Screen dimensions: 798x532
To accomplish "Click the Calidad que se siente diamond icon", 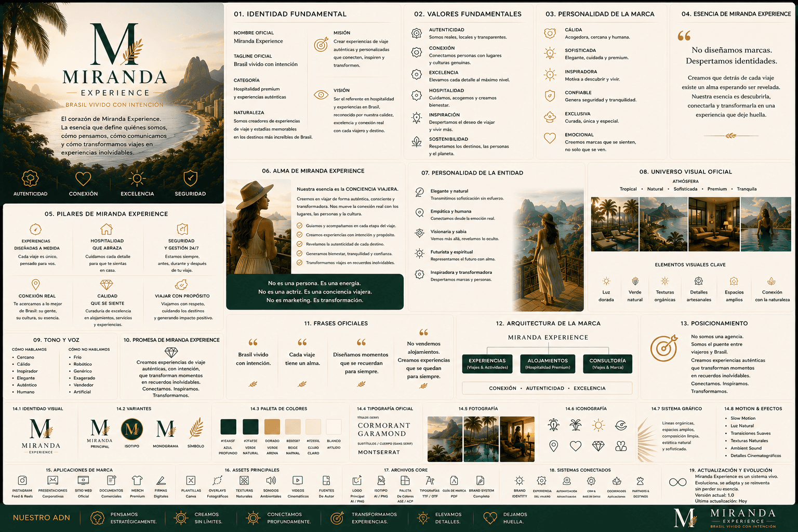I will click(107, 285).
